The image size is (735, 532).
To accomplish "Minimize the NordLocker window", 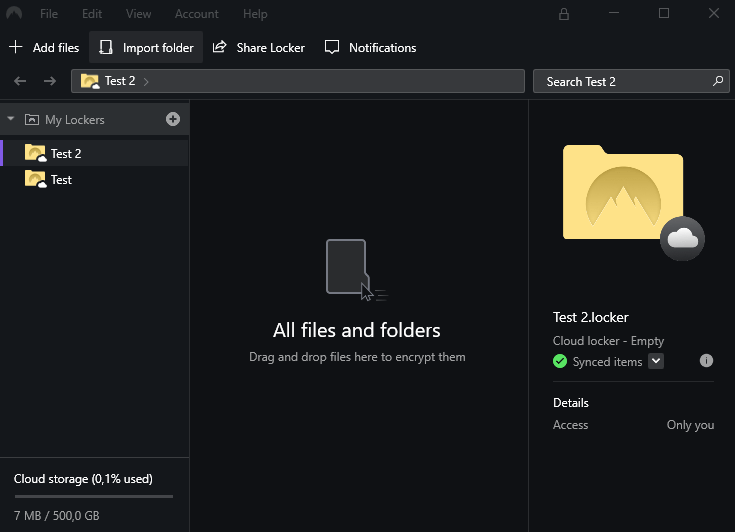I will (614, 13).
